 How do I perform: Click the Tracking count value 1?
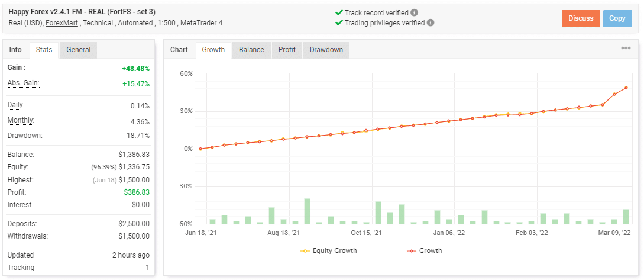(x=147, y=268)
